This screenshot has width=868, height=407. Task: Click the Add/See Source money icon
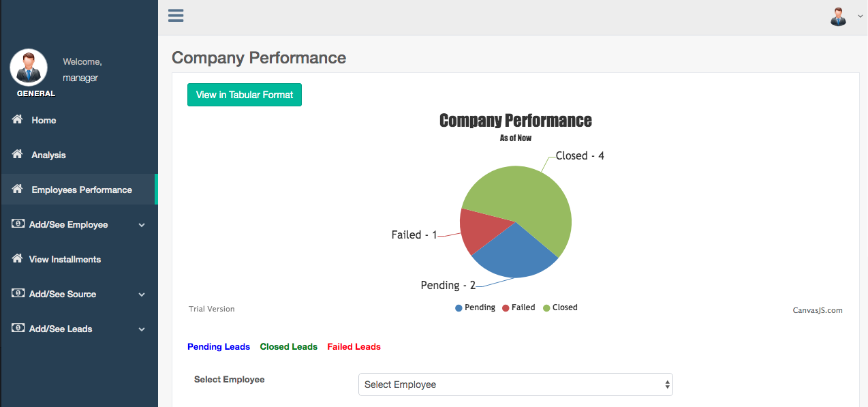18,293
